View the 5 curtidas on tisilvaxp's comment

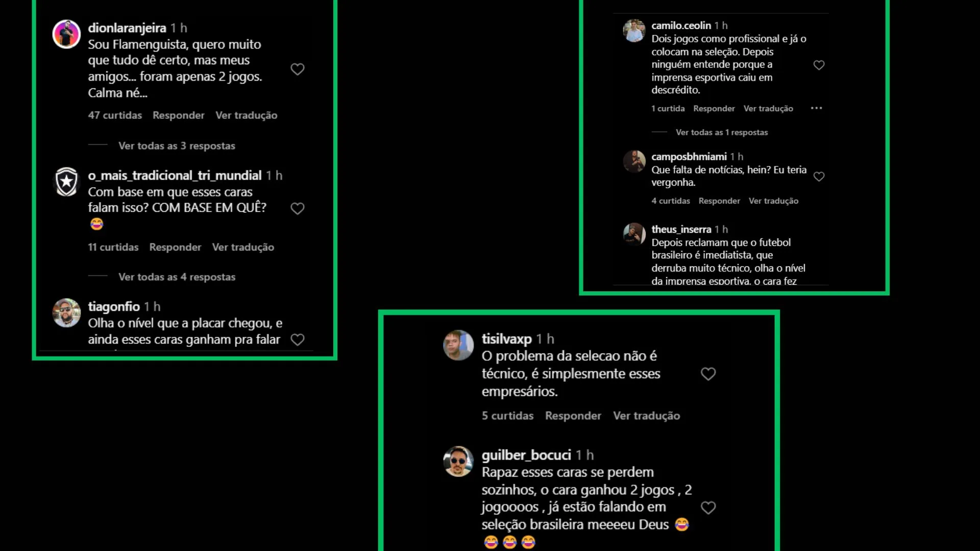(x=507, y=416)
